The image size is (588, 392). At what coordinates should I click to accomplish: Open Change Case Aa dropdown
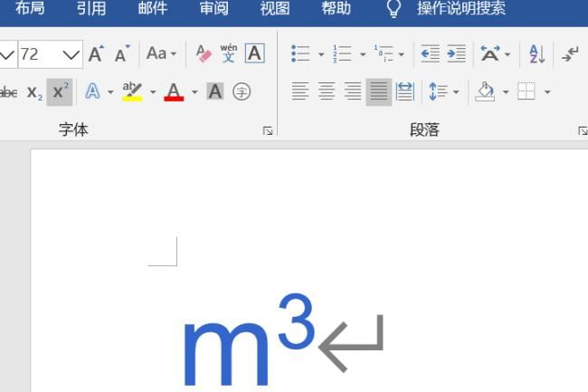162,53
